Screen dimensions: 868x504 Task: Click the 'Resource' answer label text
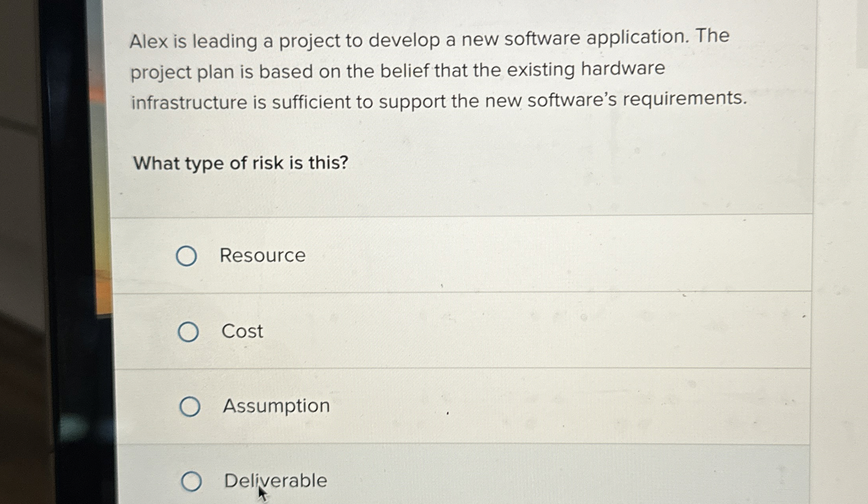click(x=262, y=255)
